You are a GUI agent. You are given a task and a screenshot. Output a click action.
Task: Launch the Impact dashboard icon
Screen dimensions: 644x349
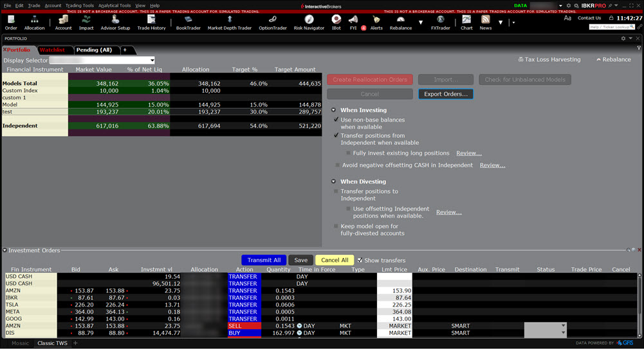pyautogui.click(x=86, y=22)
